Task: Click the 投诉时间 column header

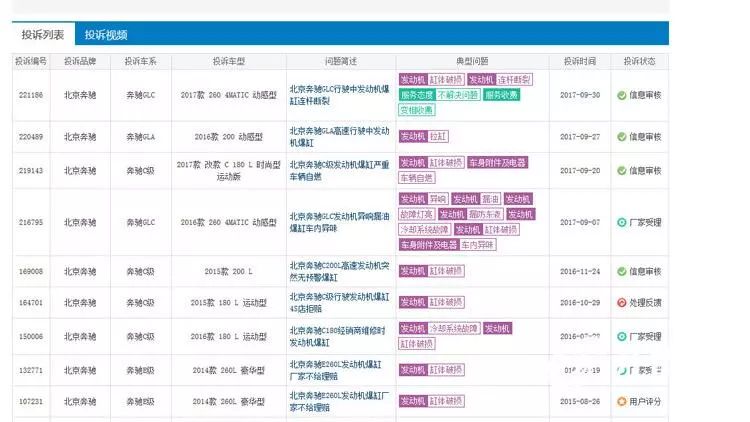Action: click(x=580, y=61)
